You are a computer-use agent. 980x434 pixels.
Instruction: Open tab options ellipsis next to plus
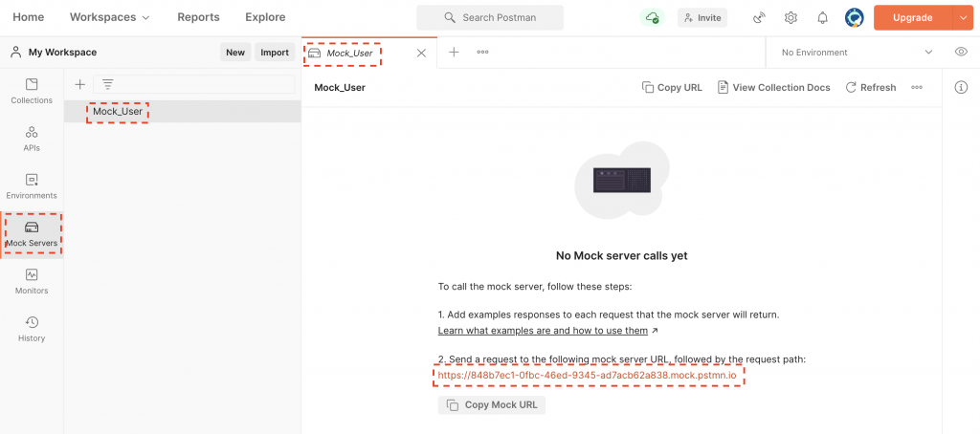click(482, 53)
